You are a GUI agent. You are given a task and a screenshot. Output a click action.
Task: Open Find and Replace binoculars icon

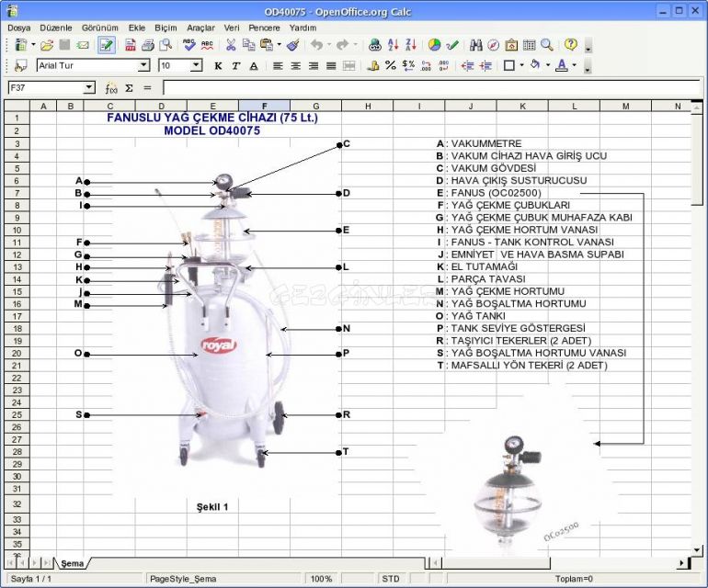point(475,45)
